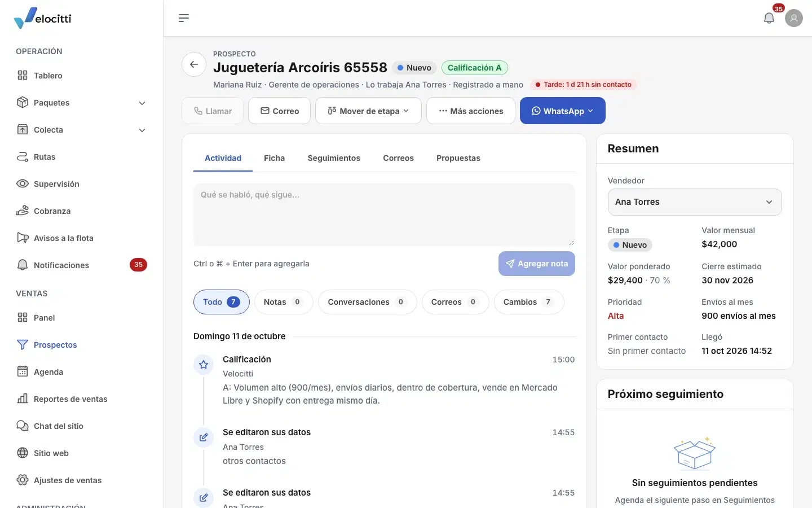Open Cobranza in the sidebar
This screenshot has height=508, width=812.
(x=82, y=211)
